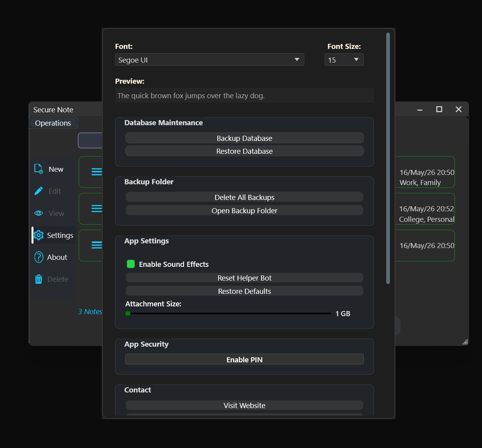This screenshot has width=482, height=448.
Task: Minimize the Secure Note window
Action: click(x=420, y=109)
